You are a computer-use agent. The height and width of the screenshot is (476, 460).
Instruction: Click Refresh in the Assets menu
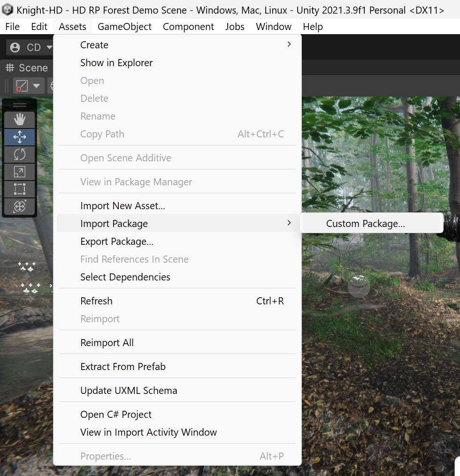[x=97, y=301]
